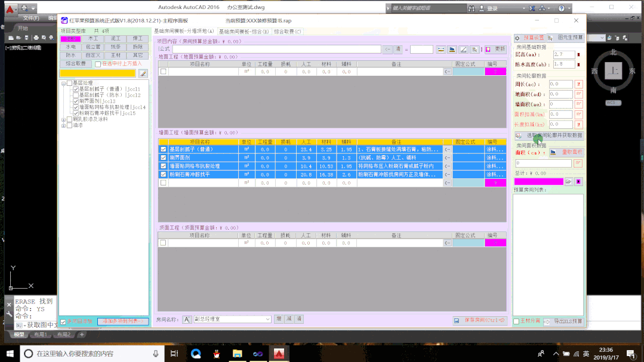
Task: Click the 更新 update button in formula row
Action: point(495,49)
